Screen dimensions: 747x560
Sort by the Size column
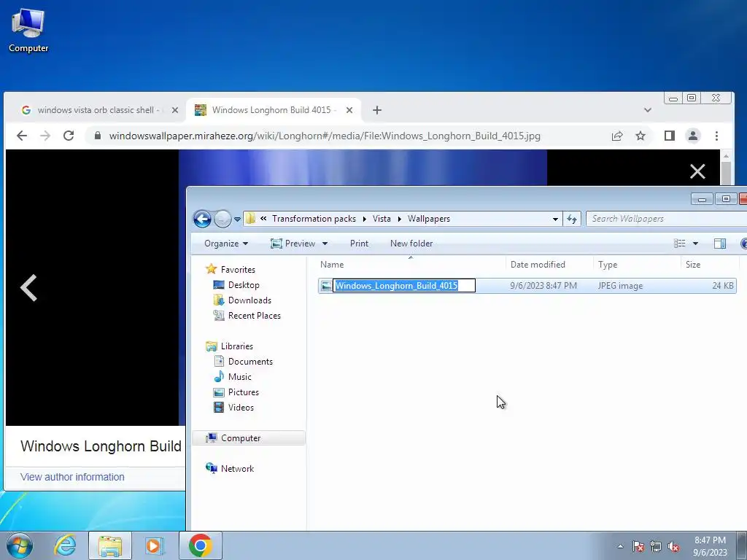pos(710,264)
